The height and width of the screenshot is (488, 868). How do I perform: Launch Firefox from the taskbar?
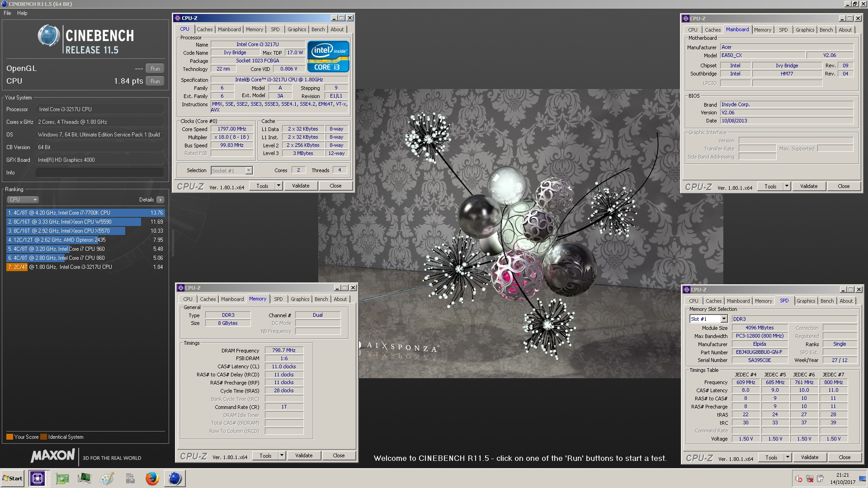click(x=152, y=479)
